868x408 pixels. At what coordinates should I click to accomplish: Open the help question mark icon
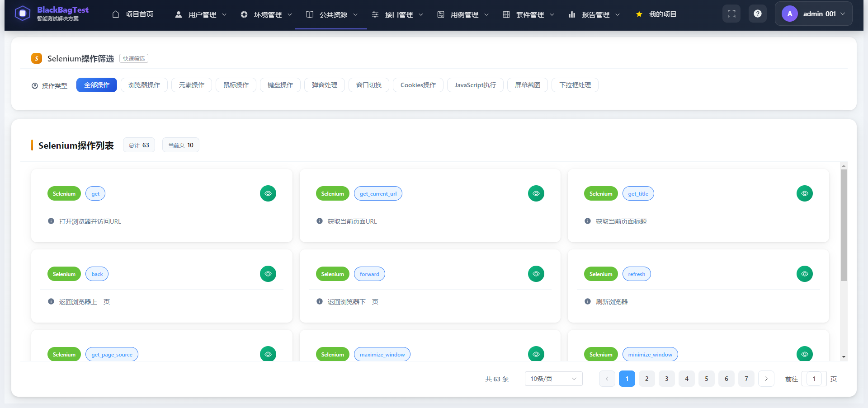point(758,13)
